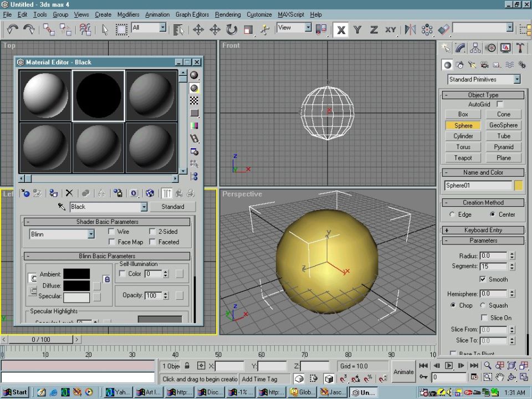Activate the Select and Uniform Scale tool

click(248, 29)
